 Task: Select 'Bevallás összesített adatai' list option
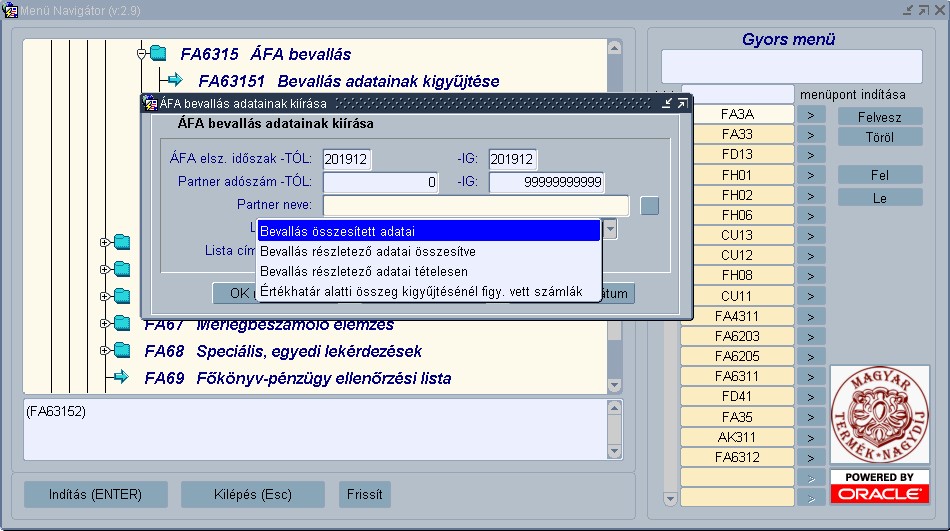[428, 231]
